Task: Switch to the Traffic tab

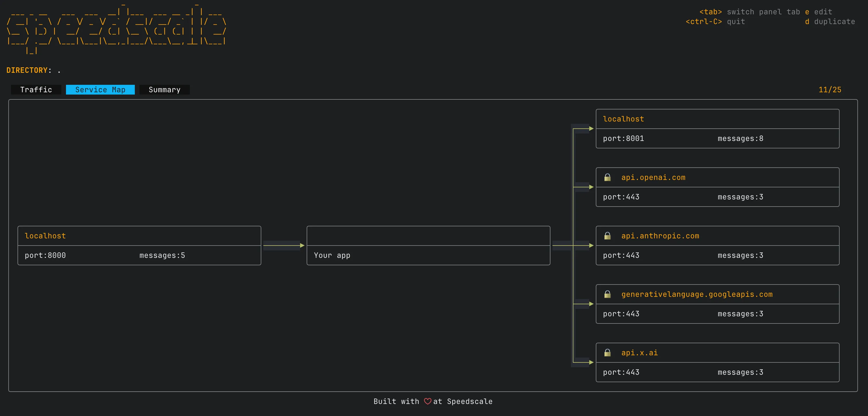Action: pyautogui.click(x=36, y=89)
